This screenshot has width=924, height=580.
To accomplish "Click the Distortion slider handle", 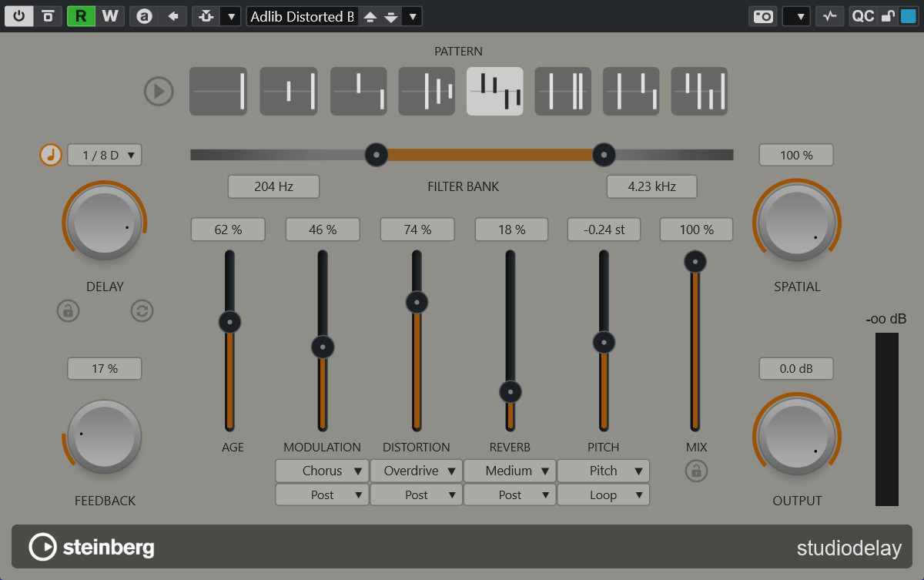I will [x=417, y=302].
